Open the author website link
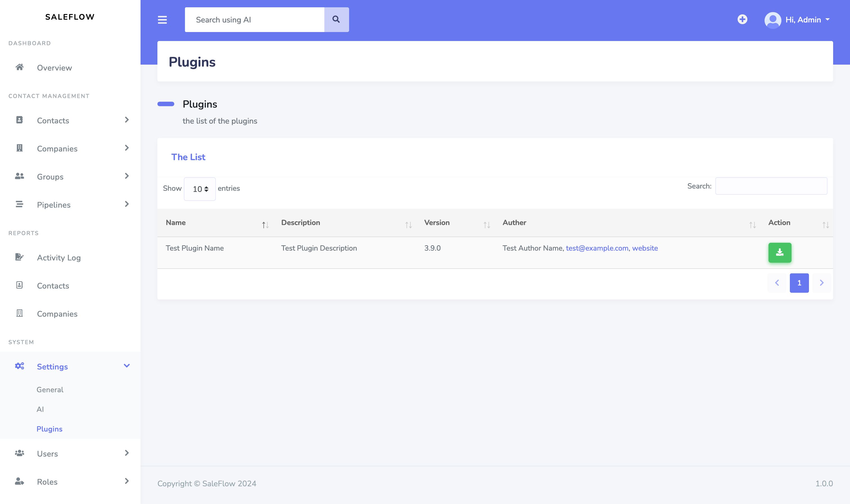This screenshot has height=504, width=850. click(645, 248)
